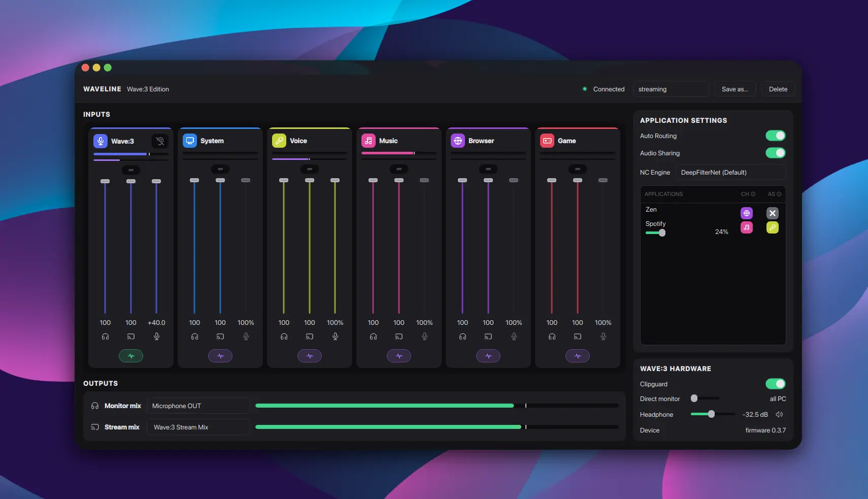868x499 pixels.
Task: Click the Delete profile button
Action: point(778,89)
